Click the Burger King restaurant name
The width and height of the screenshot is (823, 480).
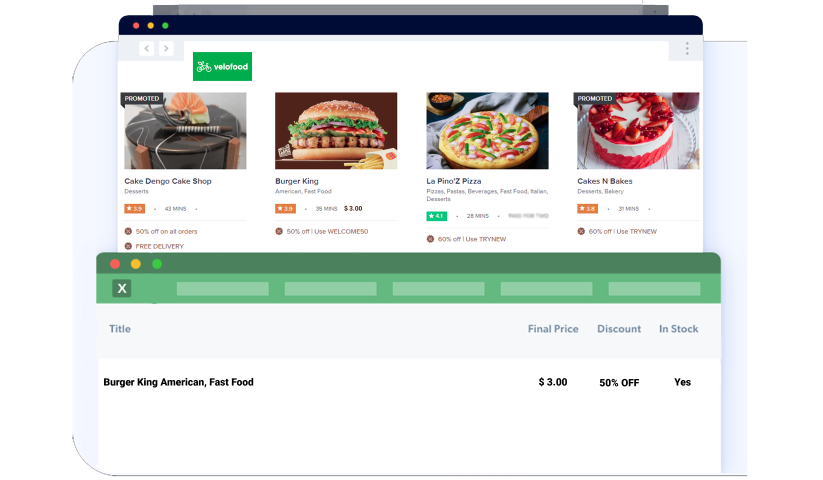297,181
